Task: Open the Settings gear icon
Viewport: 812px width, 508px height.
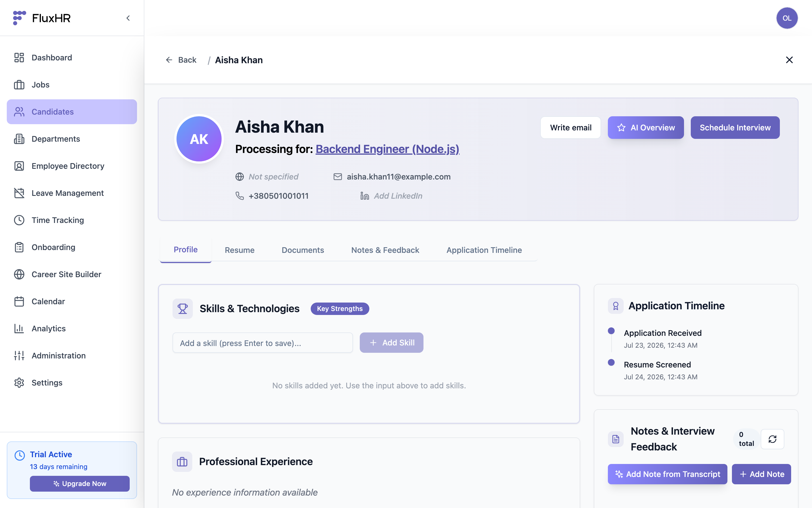Action: click(19, 383)
